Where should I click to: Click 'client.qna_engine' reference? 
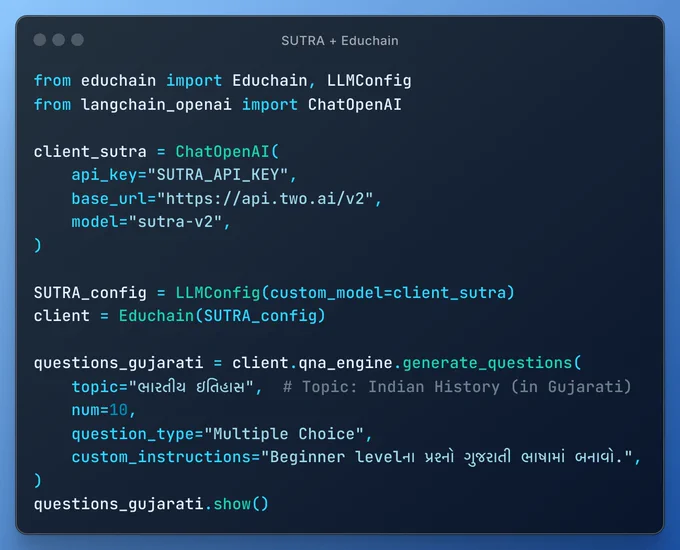click(x=312, y=363)
